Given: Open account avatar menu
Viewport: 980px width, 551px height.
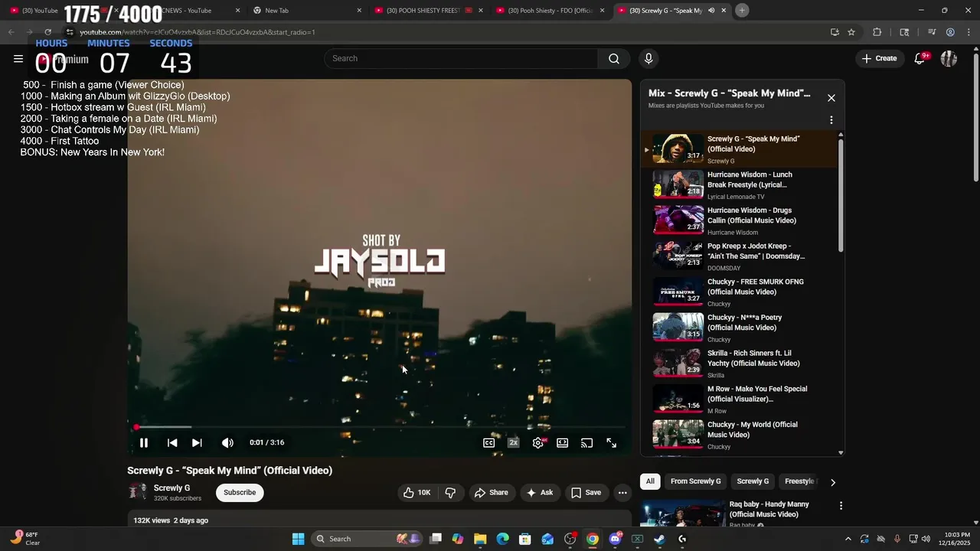Looking at the screenshot, I should pos(949,58).
